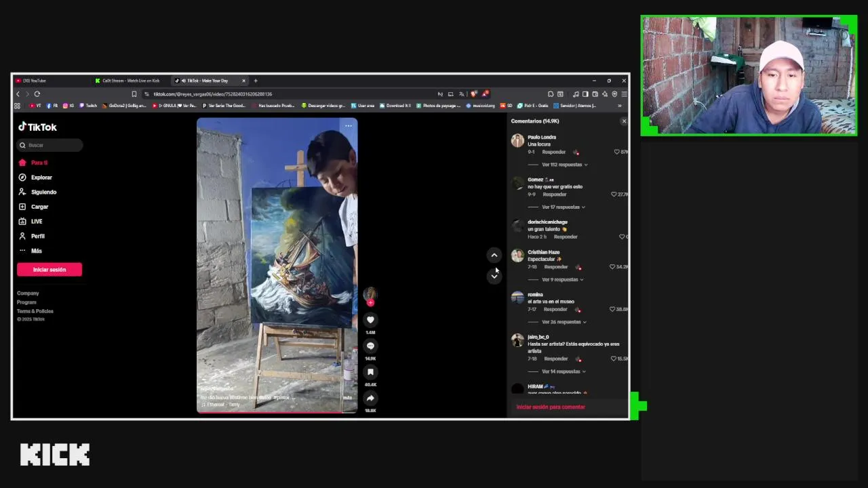Image resolution: width=868 pixels, height=488 pixels.
Task: Focus the Buscar search field
Action: 51,145
